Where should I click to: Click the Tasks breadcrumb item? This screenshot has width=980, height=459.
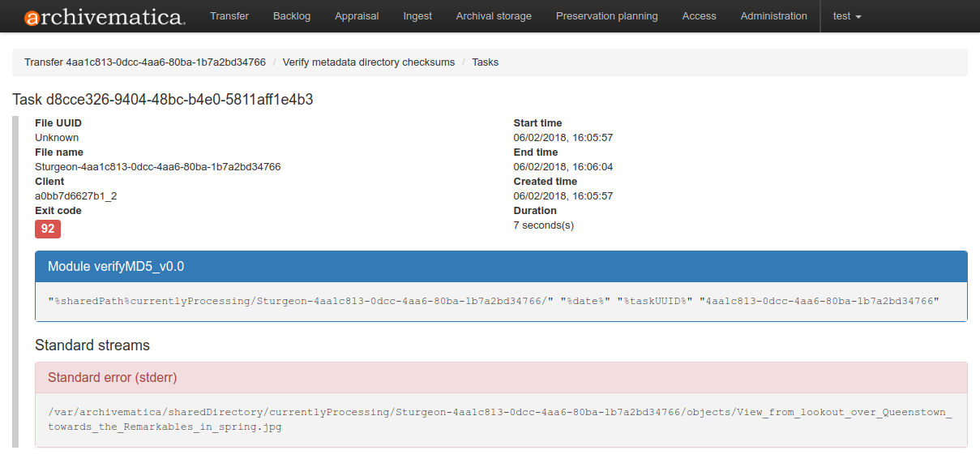(x=485, y=62)
